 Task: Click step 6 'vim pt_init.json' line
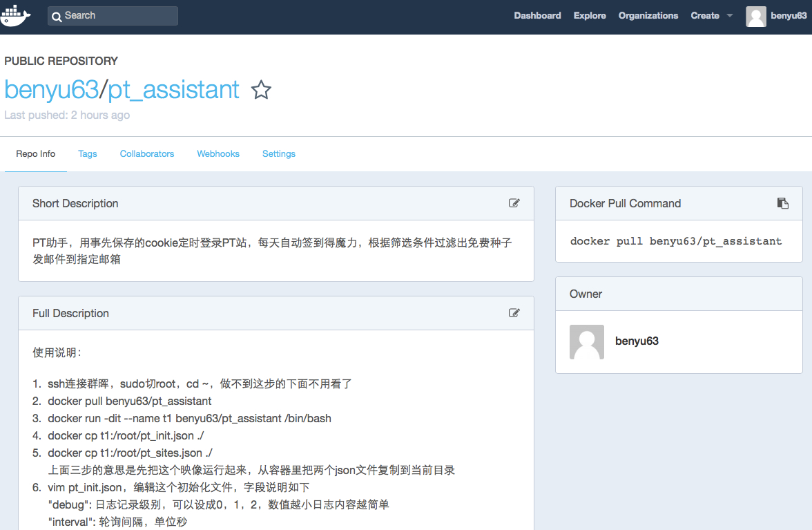(x=179, y=488)
